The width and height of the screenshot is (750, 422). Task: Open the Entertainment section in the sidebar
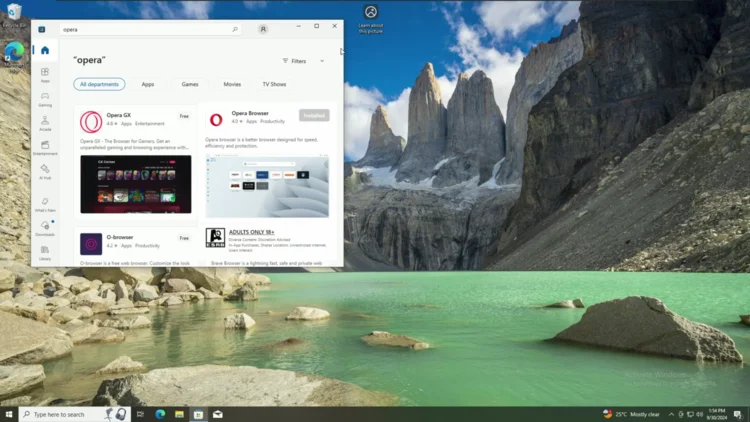pos(45,147)
